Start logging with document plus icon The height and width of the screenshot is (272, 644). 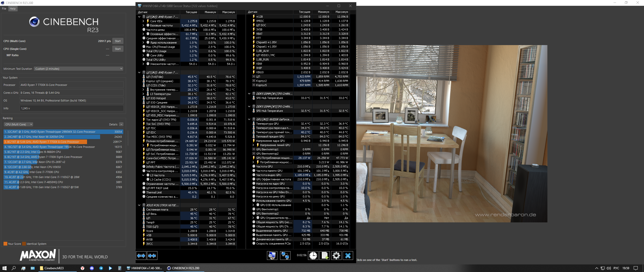point(325,256)
